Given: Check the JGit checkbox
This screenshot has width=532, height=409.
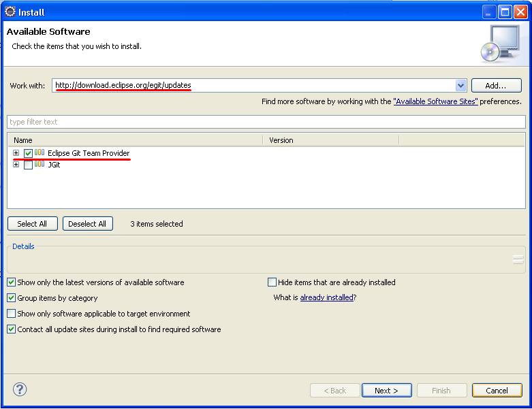Looking at the screenshot, I should [x=28, y=165].
